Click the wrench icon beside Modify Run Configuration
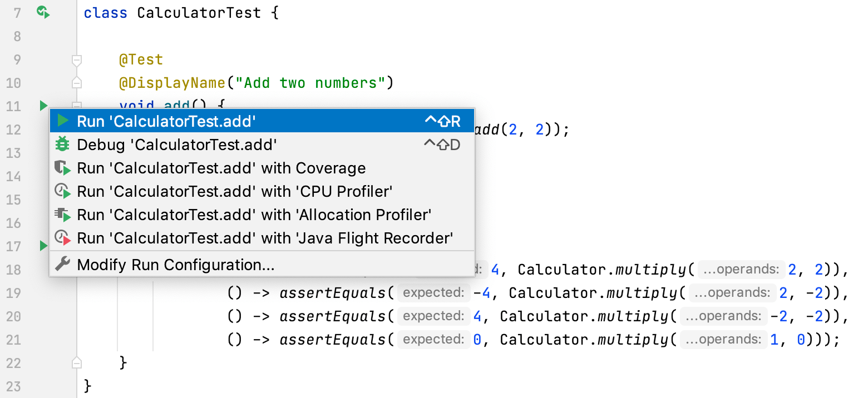This screenshot has height=398, width=868. click(x=61, y=264)
